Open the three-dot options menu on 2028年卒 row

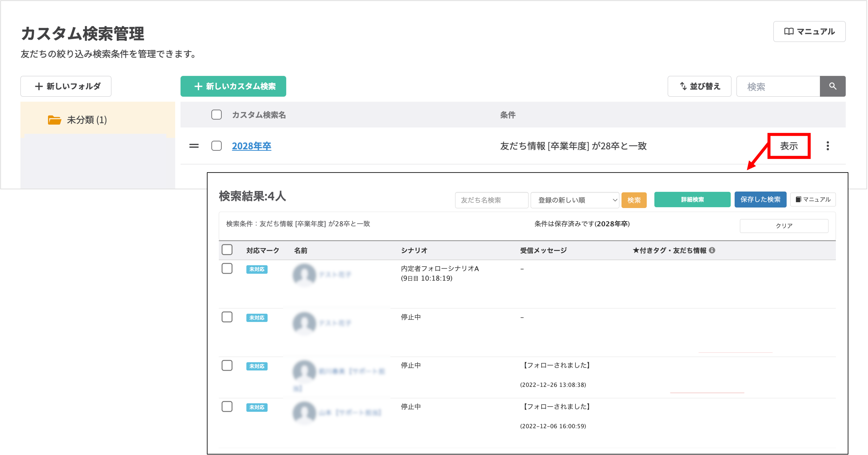coord(828,146)
